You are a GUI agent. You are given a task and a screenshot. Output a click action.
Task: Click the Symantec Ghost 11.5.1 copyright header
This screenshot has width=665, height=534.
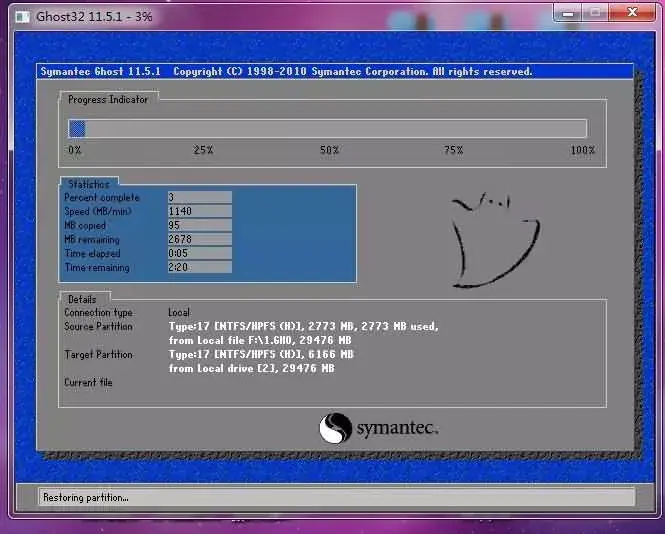[x=286, y=72]
